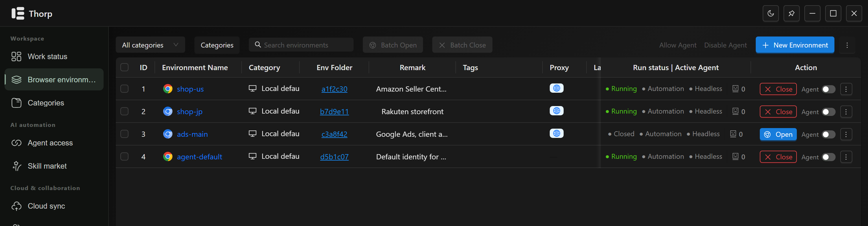The height and width of the screenshot is (226, 868).
Task: Click monitor icon in shop-jp Category cell
Action: pyautogui.click(x=252, y=111)
